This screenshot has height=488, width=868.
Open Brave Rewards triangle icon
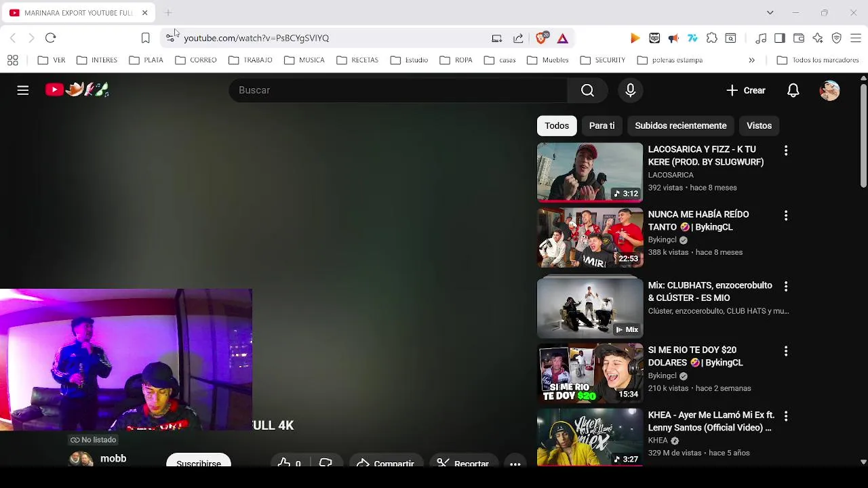point(563,38)
